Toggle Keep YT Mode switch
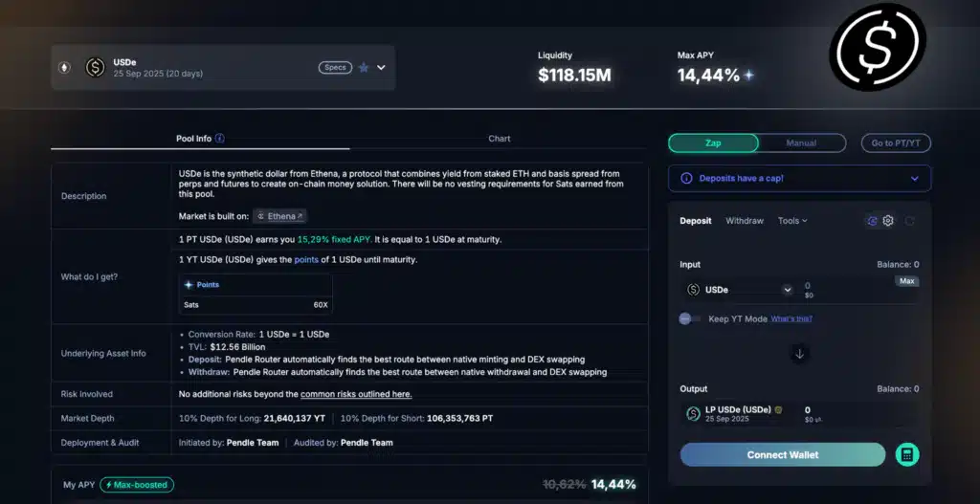 689,318
